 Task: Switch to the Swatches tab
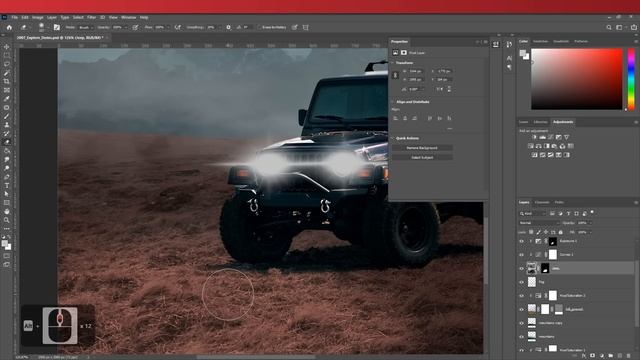pyautogui.click(x=540, y=41)
